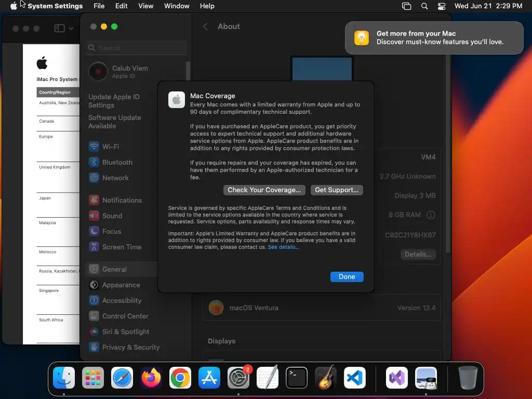Image resolution: width=532 pixels, height=399 pixels.
Task: Select the General sidebar item
Action: point(121,270)
